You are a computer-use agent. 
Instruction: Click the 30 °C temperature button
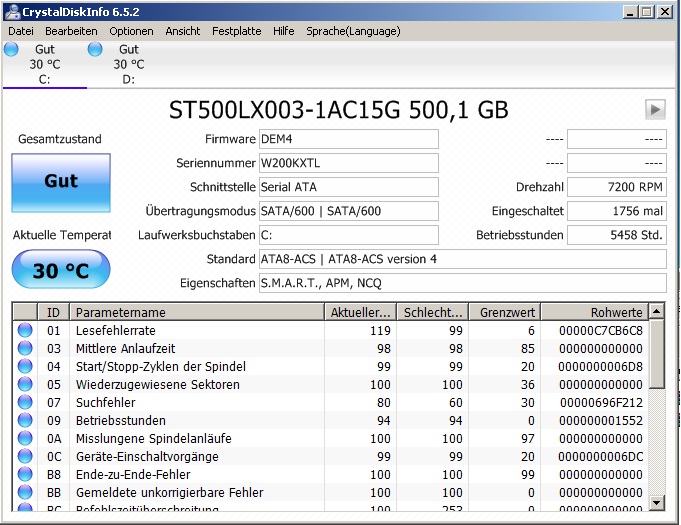(x=61, y=269)
